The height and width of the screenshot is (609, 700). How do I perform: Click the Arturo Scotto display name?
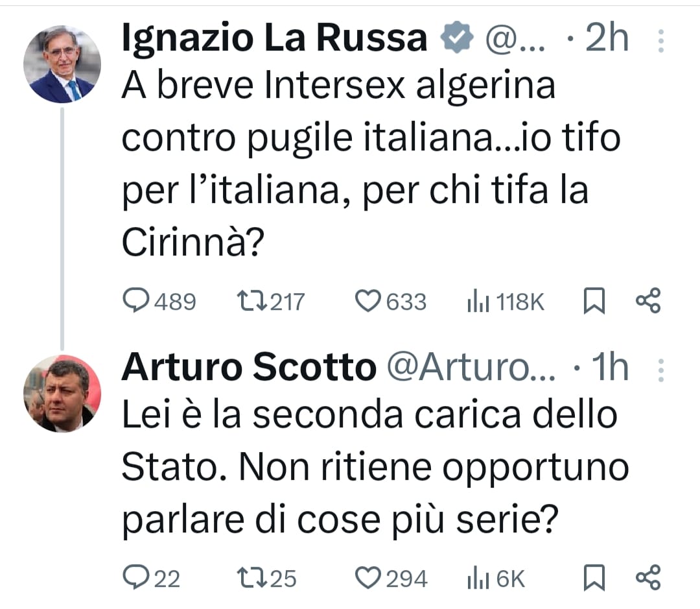tap(248, 369)
